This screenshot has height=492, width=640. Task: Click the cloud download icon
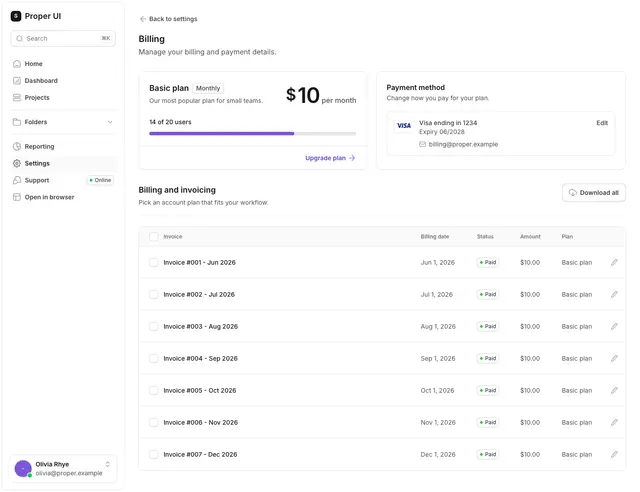tap(573, 193)
